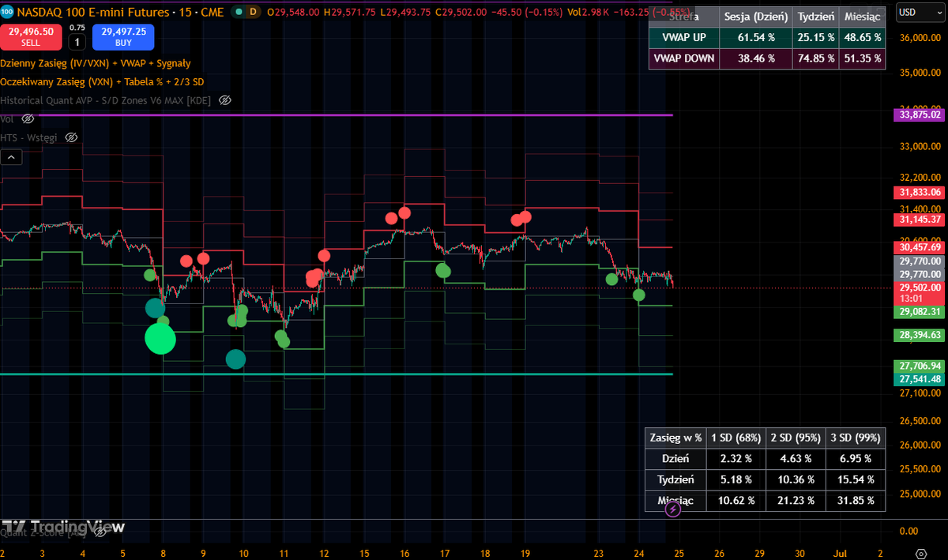Viewport: 948px width, 560px height.
Task: Click the 31,833.06 red price label
Action: 920,192
